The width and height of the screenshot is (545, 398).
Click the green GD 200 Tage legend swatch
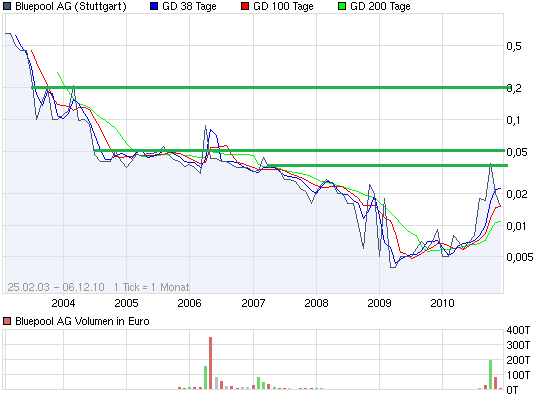342,6
